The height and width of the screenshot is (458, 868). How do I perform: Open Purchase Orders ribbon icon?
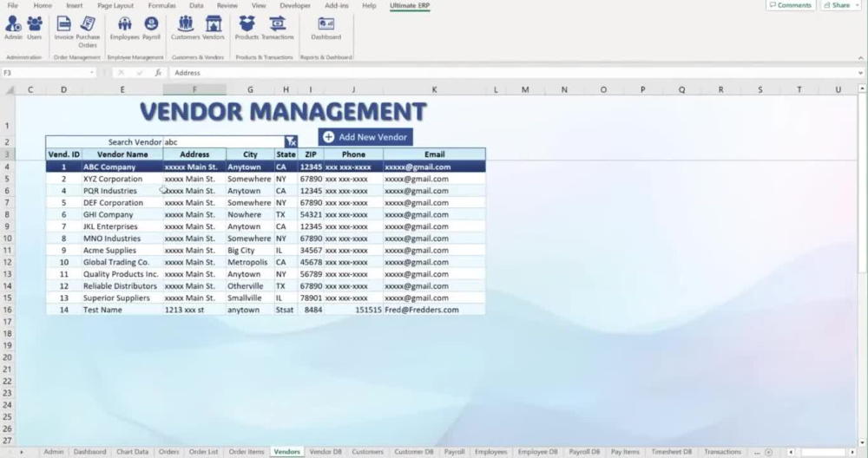(x=88, y=31)
